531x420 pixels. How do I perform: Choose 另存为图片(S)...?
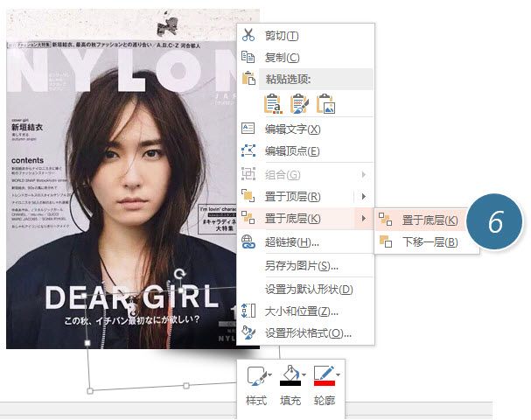coord(305,266)
